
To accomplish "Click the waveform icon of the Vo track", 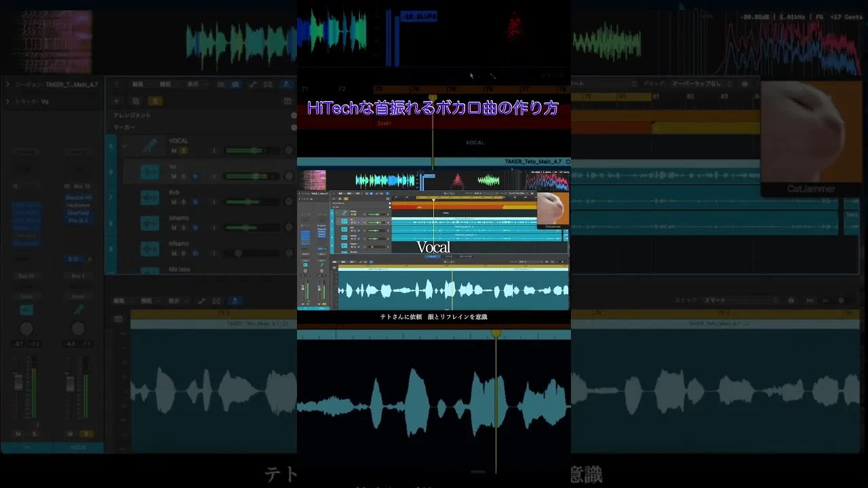I will [149, 172].
